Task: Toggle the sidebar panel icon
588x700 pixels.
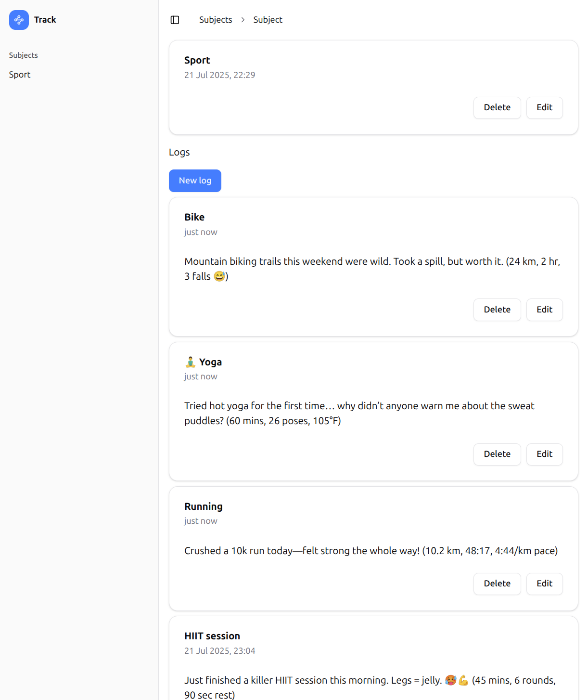Action: click(175, 20)
